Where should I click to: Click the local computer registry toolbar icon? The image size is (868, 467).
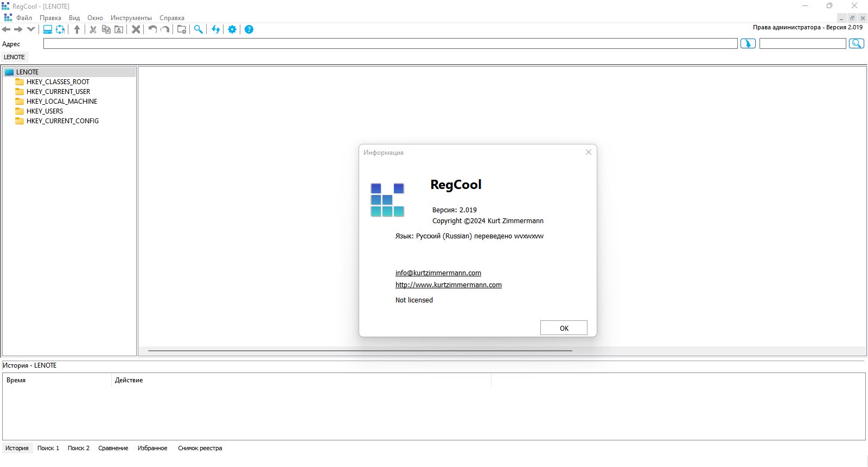coord(48,29)
